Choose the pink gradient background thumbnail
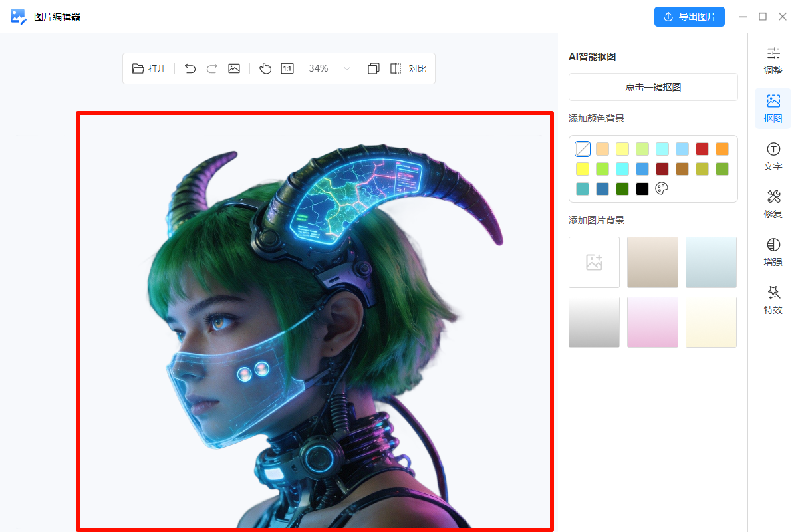This screenshot has width=798, height=532. [x=652, y=322]
